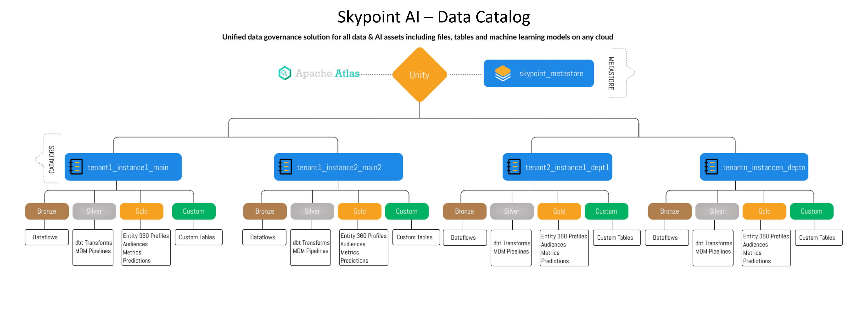
Task: Click dbt Transforms box under tenant1_instance2_main2
Action: pyautogui.click(x=311, y=247)
